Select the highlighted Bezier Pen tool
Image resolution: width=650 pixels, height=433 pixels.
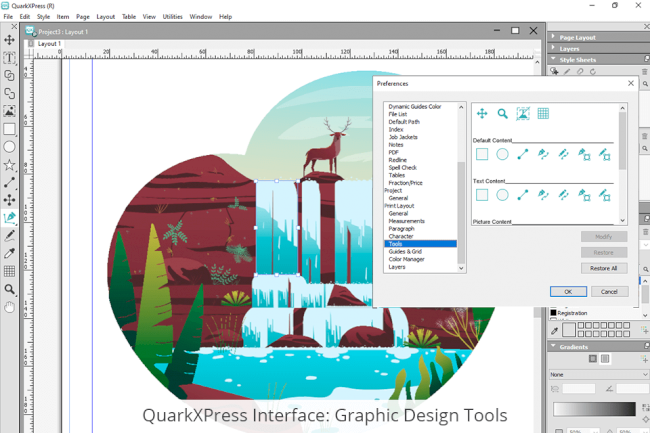[x=9, y=218]
